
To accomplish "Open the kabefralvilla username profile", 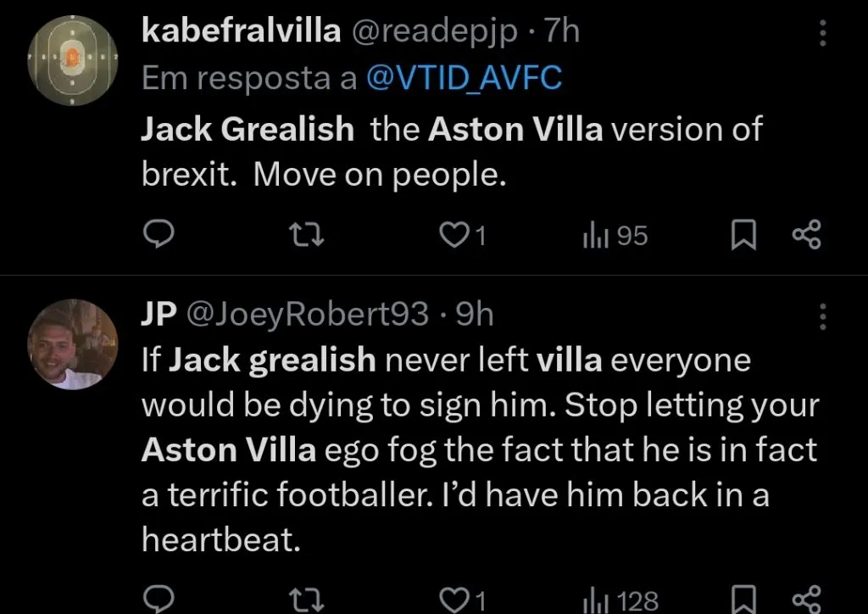I will 240,31.
